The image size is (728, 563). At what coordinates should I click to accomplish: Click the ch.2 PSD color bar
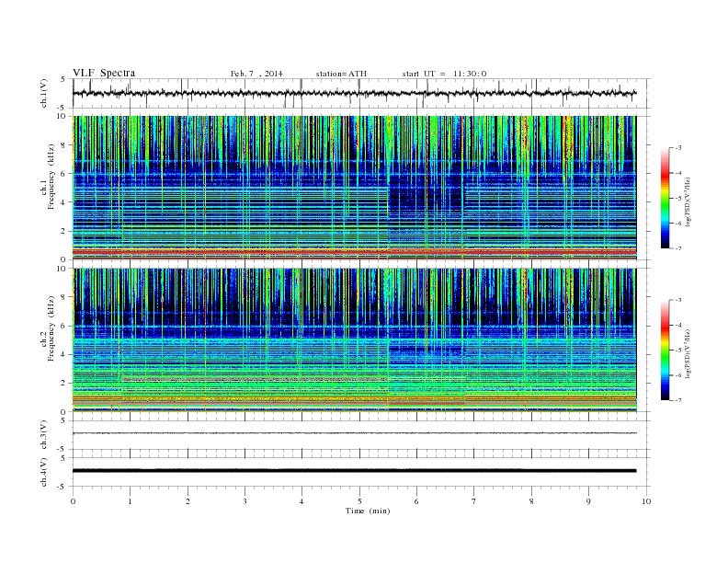click(665, 350)
